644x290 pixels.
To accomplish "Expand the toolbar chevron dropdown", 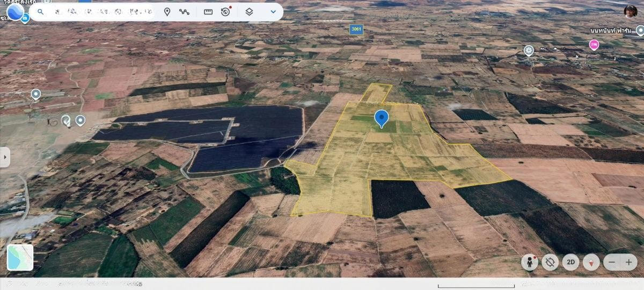I will [x=273, y=12].
